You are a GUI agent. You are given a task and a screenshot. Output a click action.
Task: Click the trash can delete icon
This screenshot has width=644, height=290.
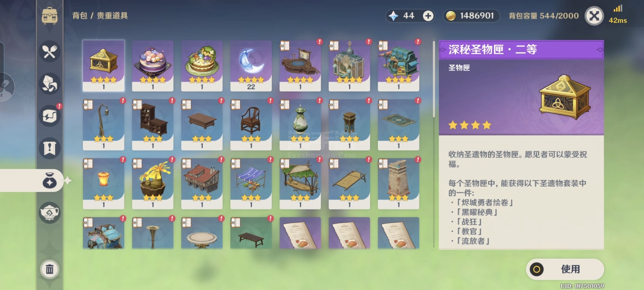50,269
